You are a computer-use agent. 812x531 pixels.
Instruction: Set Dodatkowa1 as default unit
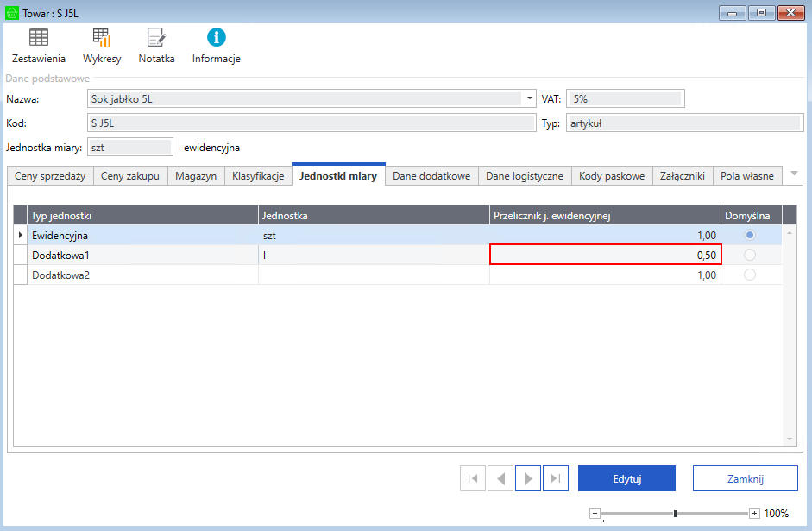point(749,255)
